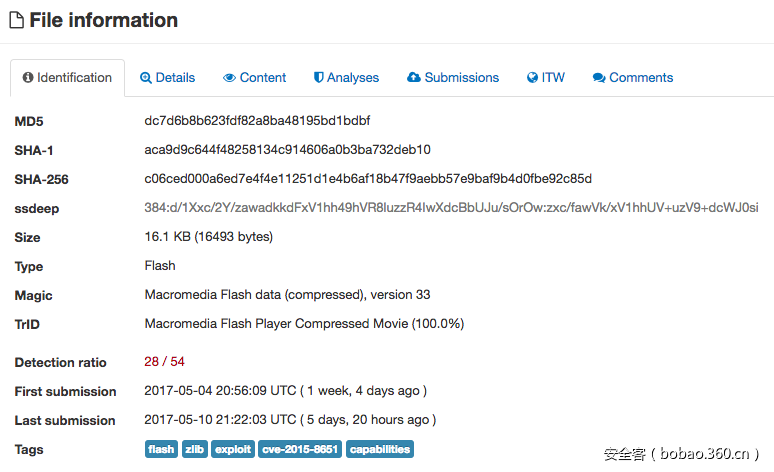Click the ssdeep hash string
Screen dimensions: 774x472
[451, 208]
